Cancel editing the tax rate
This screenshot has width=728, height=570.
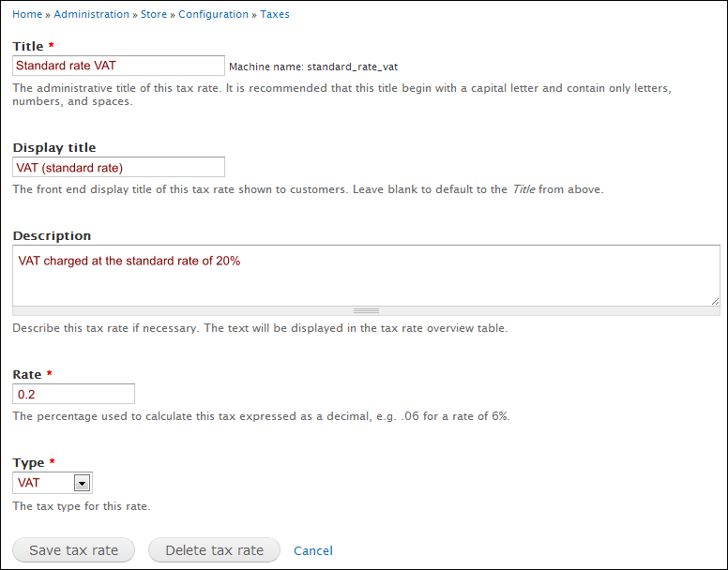click(x=313, y=550)
